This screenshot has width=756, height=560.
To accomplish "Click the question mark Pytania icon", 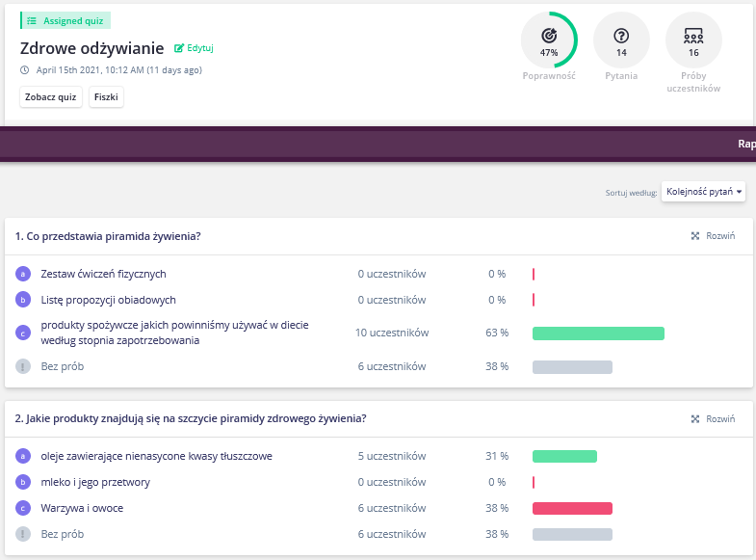I will pyautogui.click(x=621, y=36).
